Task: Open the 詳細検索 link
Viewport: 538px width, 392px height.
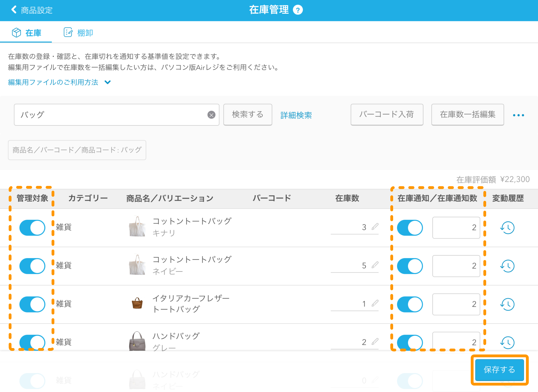Action: click(296, 115)
